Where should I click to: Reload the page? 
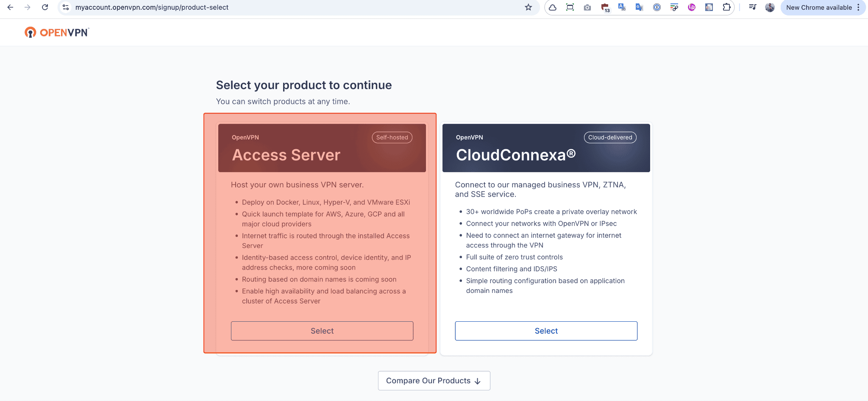coord(45,7)
